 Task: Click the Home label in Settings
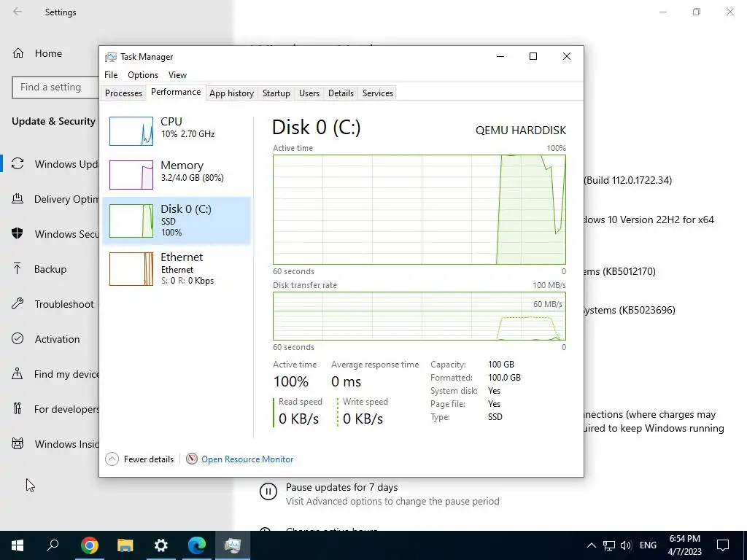coord(48,53)
